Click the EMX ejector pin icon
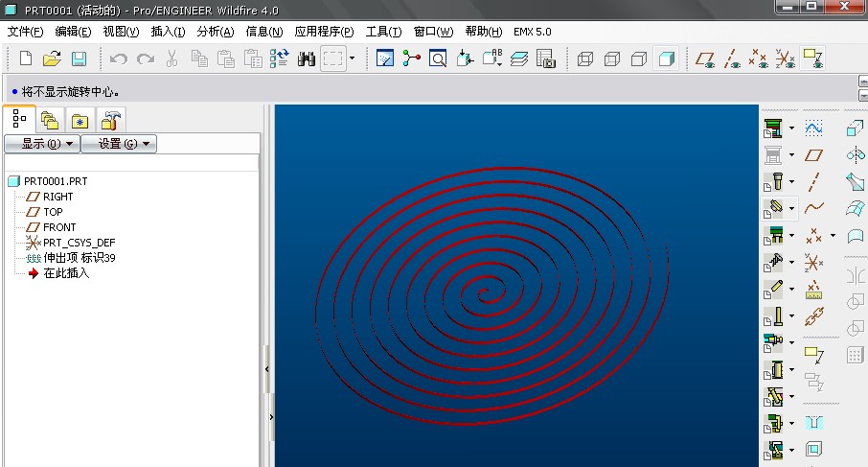868x467 pixels. tap(773, 315)
